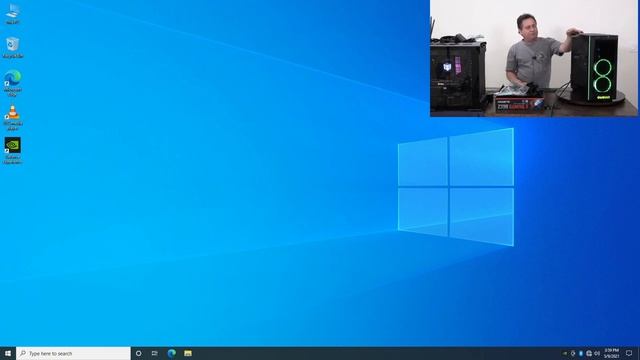Click the Bluetooth tray icon

(x=581, y=353)
